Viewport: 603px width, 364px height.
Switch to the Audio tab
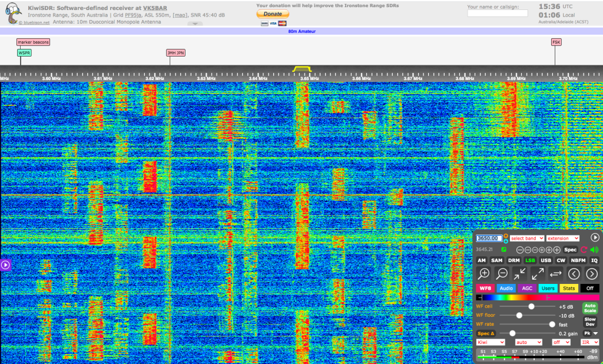(506, 288)
